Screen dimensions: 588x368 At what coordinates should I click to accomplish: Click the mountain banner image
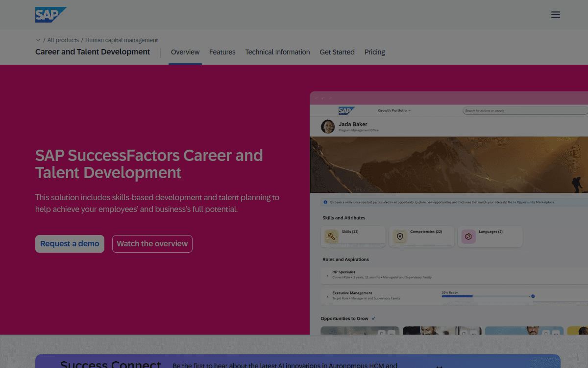(449, 165)
